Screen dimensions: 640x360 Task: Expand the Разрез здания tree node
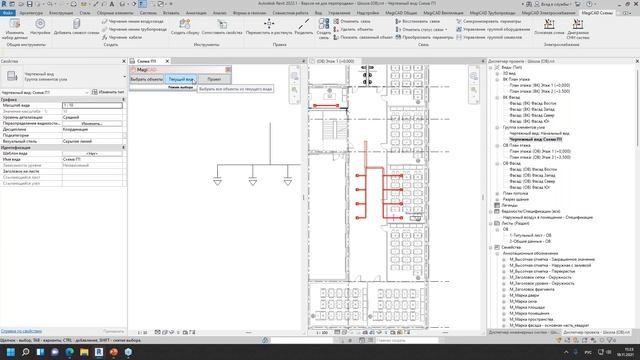[x=497, y=199]
